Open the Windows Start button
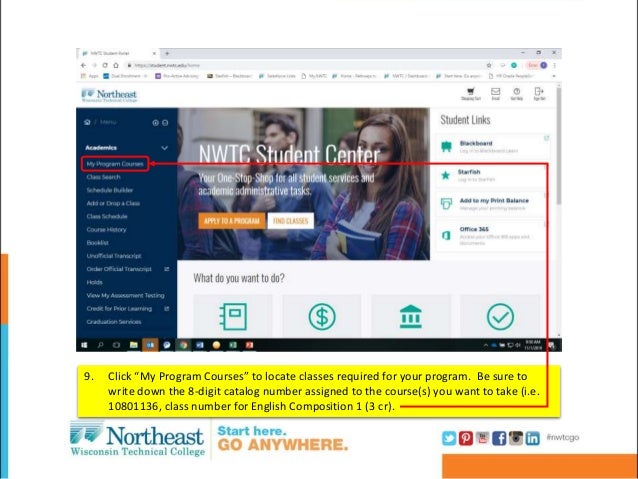The height and width of the screenshot is (479, 638). click(84, 345)
